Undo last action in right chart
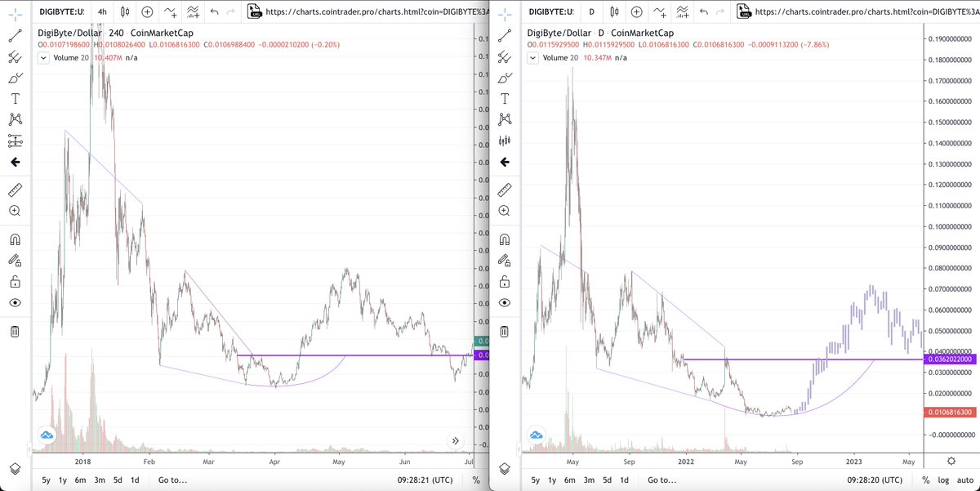This screenshot has width=980, height=491. [703, 12]
